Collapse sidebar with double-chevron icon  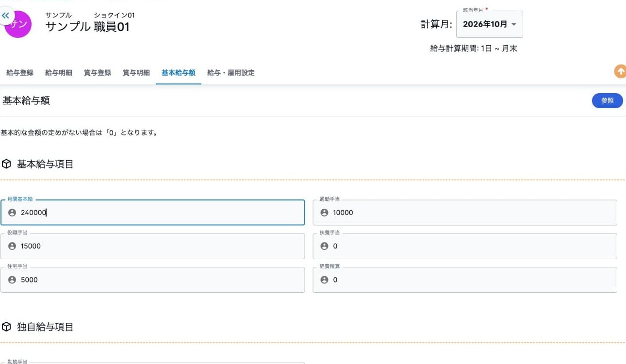tap(6, 16)
